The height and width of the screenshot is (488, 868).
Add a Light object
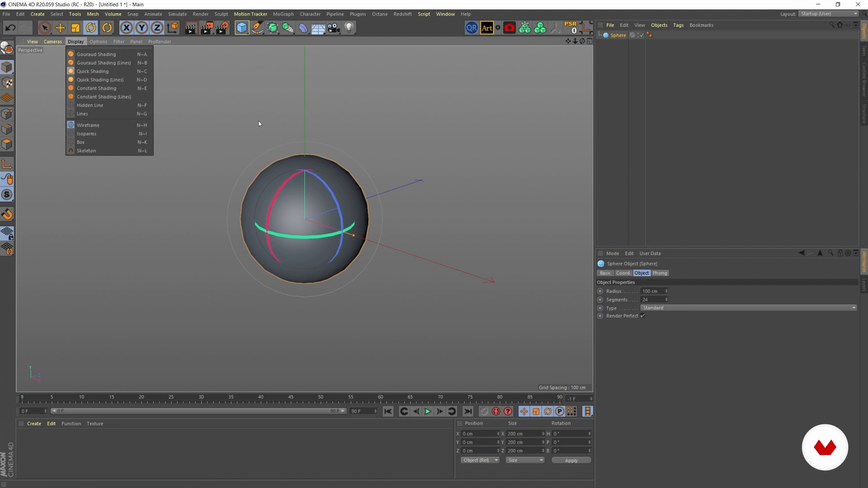[x=349, y=28]
